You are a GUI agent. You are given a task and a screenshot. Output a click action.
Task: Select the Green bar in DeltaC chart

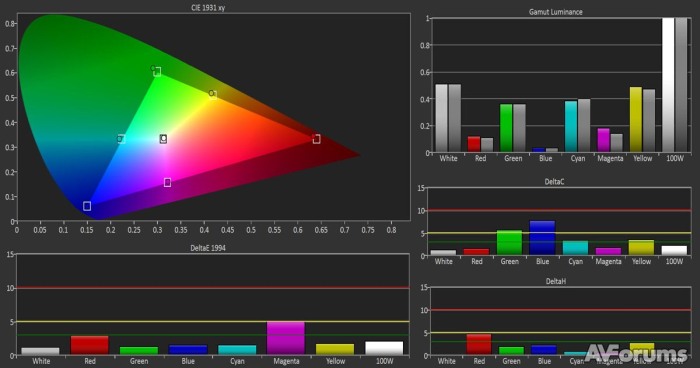509,243
